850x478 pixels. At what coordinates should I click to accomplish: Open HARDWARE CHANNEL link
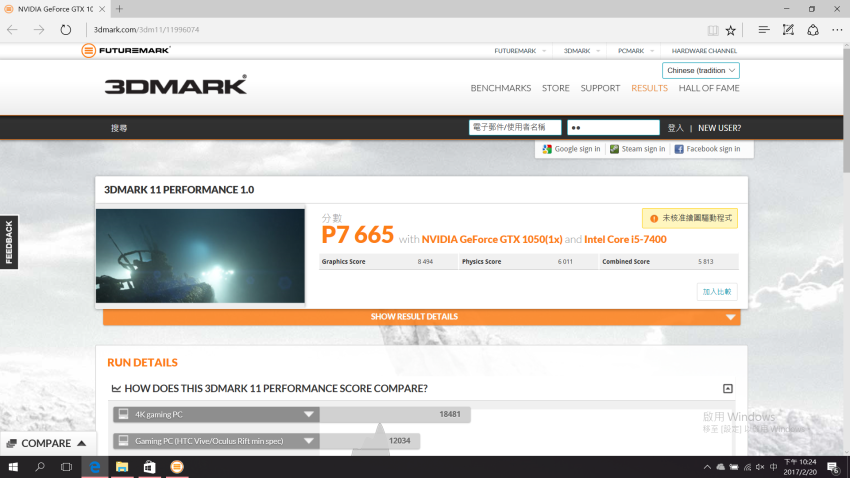(704, 51)
